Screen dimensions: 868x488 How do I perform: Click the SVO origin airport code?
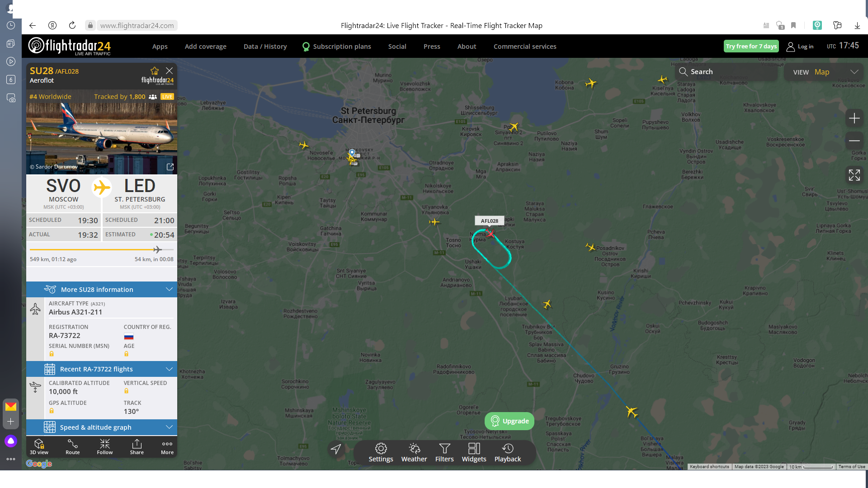coord(63,186)
